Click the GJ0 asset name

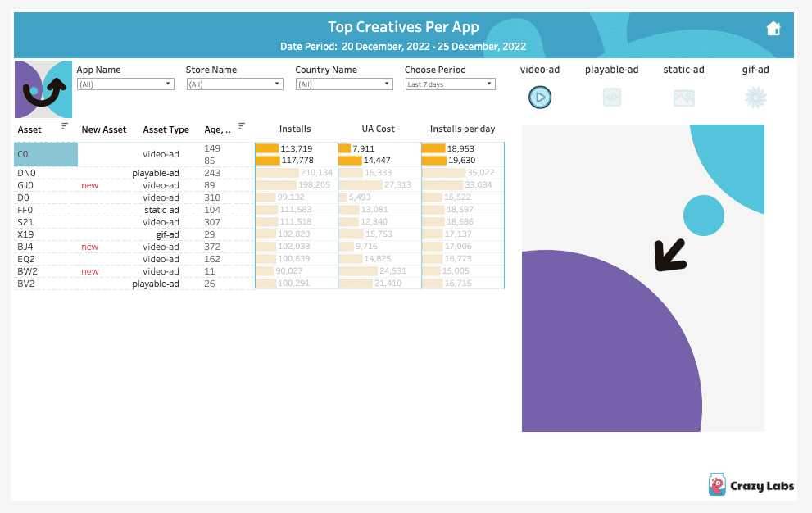point(25,185)
